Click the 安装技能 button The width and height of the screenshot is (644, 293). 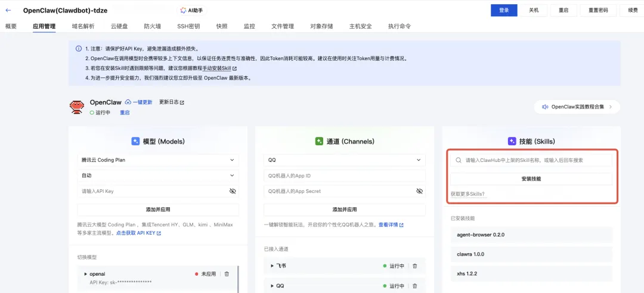click(531, 179)
